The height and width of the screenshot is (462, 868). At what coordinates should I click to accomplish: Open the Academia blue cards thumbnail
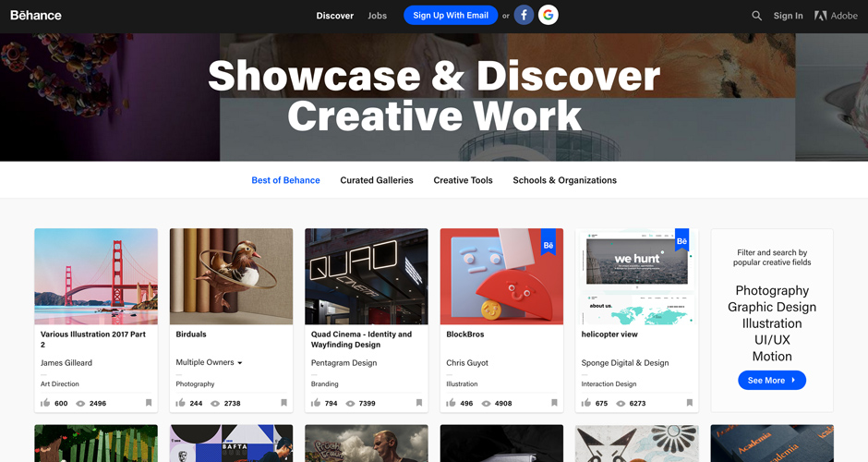[x=772, y=444]
